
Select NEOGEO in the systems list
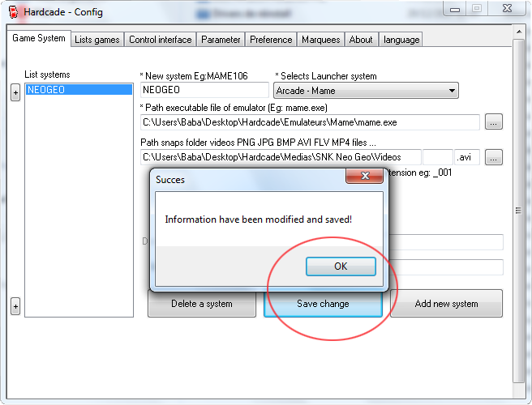[x=79, y=90]
